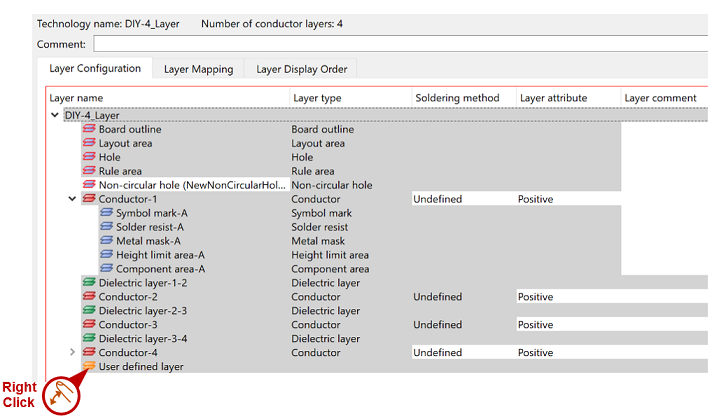
Task: Select the Dielectric layer-1-2 row name
Action: [x=143, y=283]
